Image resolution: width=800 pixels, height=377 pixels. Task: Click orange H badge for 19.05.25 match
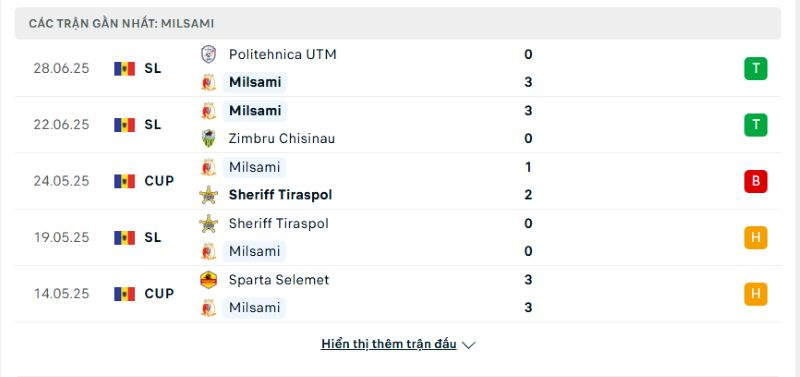click(x=756, y=237)
